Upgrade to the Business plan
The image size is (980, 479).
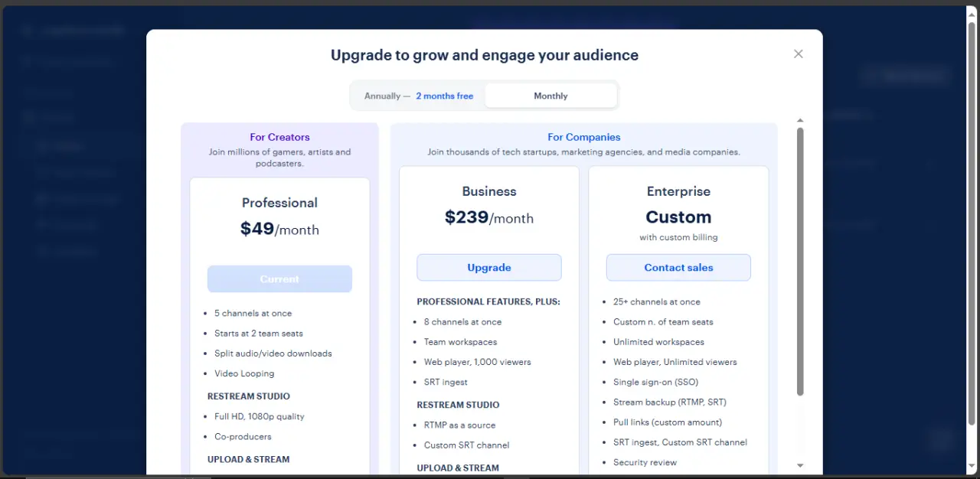[x=489, y=268]
